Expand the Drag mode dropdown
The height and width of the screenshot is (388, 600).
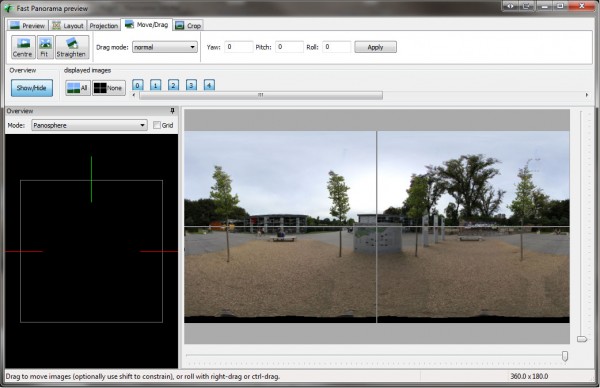[165, 47]
